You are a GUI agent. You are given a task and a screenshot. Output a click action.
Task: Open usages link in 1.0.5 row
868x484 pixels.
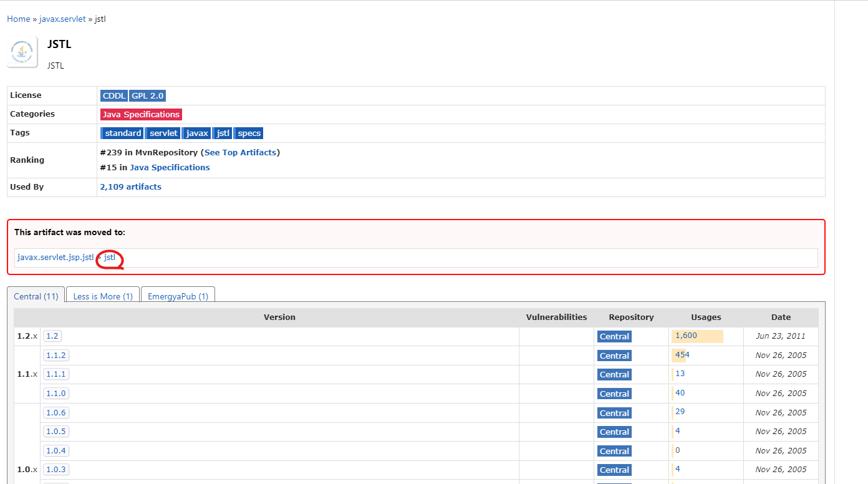[x=678, y=431]
